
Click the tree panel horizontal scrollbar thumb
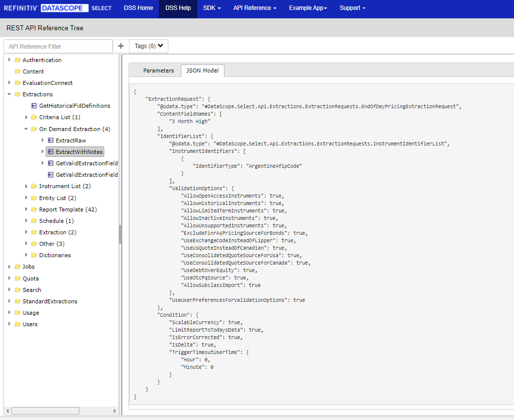pos(45,411)
